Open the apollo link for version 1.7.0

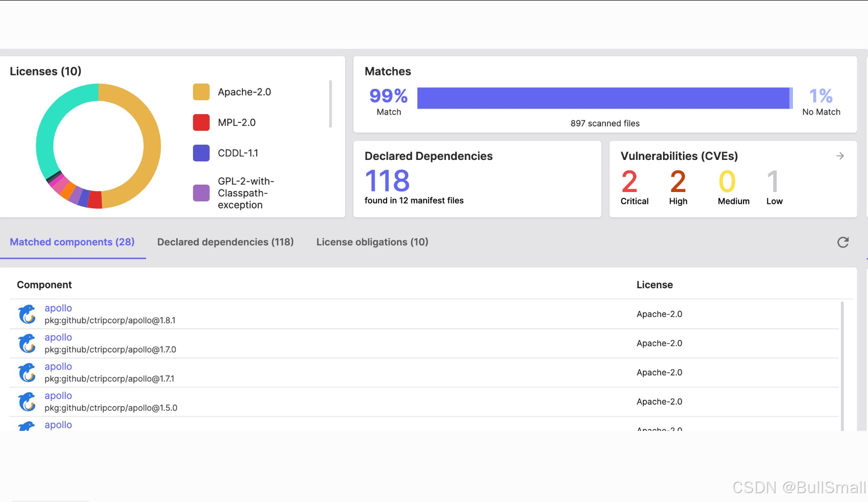tap(58, 337)
